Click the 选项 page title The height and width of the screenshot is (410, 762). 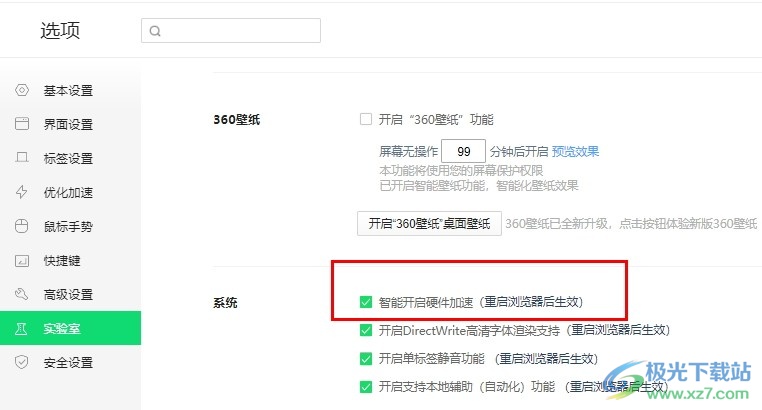(60, 31)
